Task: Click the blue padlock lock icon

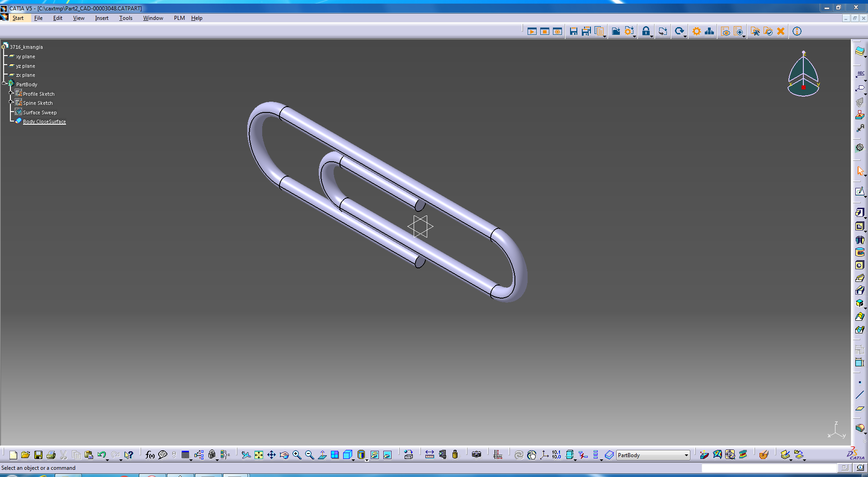Action: pyautogui.click(x=646, y=31)
